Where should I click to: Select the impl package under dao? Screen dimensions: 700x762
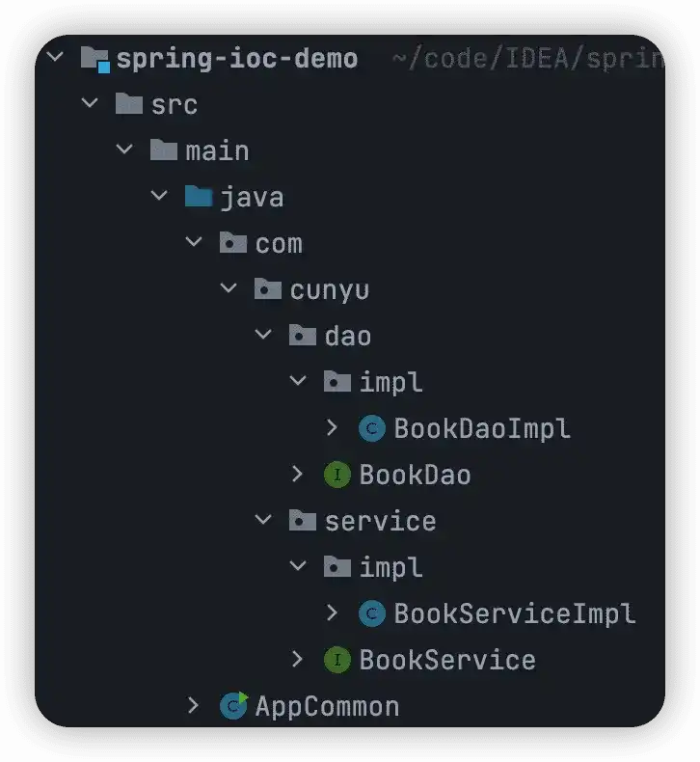tap(390, 383)
